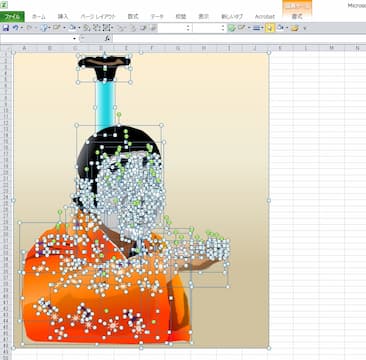The image size is (366, 360).
Task: Open the green ファイル tab
Action: [x=12, y=16]
